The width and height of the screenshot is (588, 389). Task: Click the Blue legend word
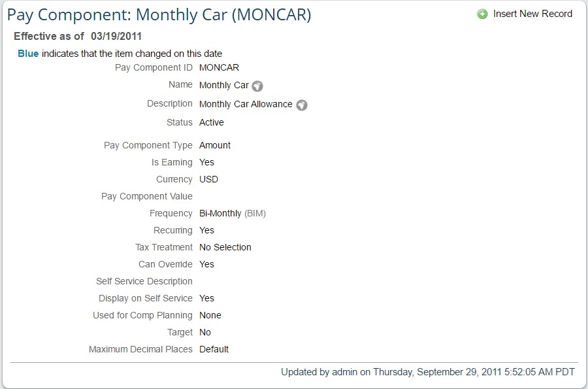(x=28, y=54)
